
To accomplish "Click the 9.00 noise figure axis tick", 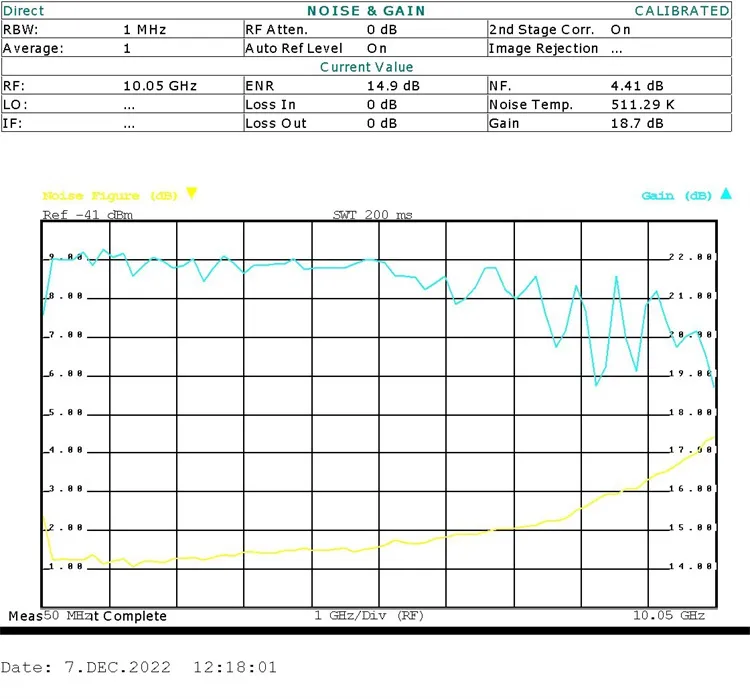I will pyautogui.click(x=66, y=257).
